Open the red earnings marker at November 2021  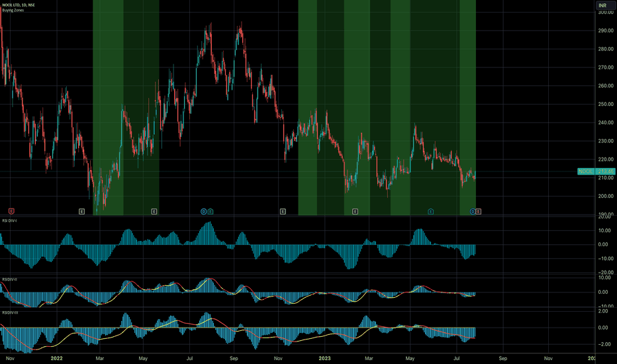click(x=11, y=211)
